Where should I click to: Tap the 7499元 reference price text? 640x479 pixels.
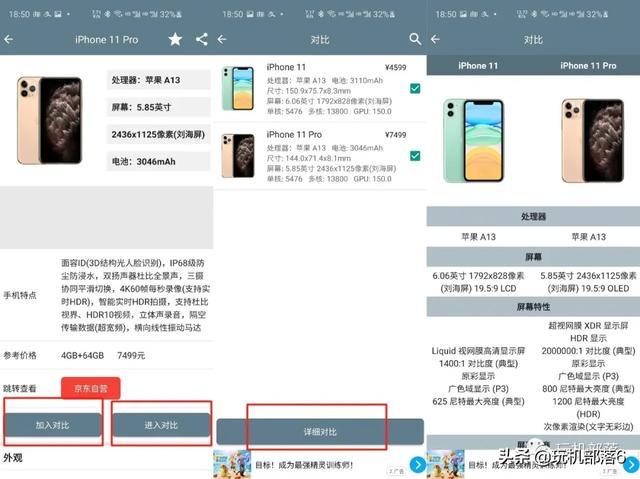click(131, 355)
